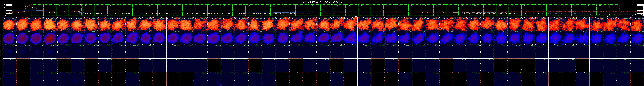The width and height of the screenshot is (644, 86).
Task: Open the 09:56:08 3–6 keV image
Action: pyautogui.click(x=173, y=24)
